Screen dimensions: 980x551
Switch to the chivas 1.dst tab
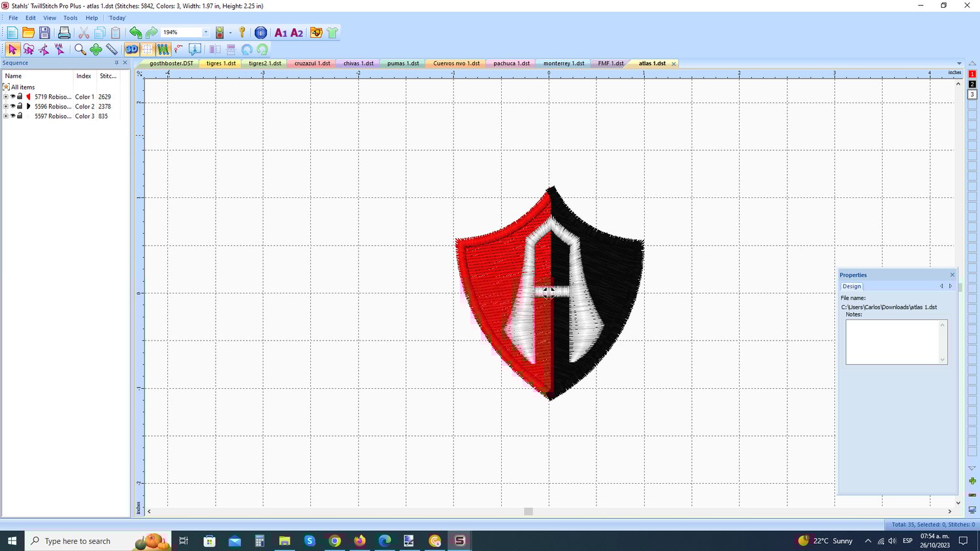[x=359, y=63]
